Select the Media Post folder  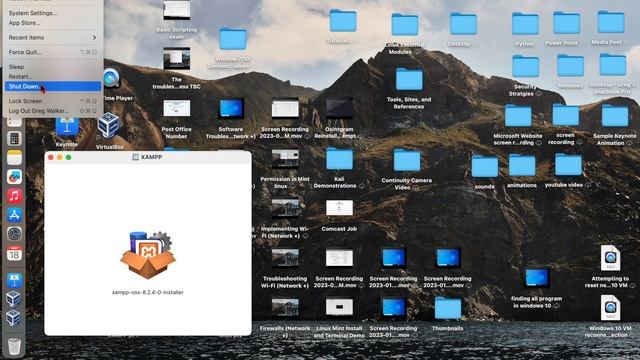[611, 22]
